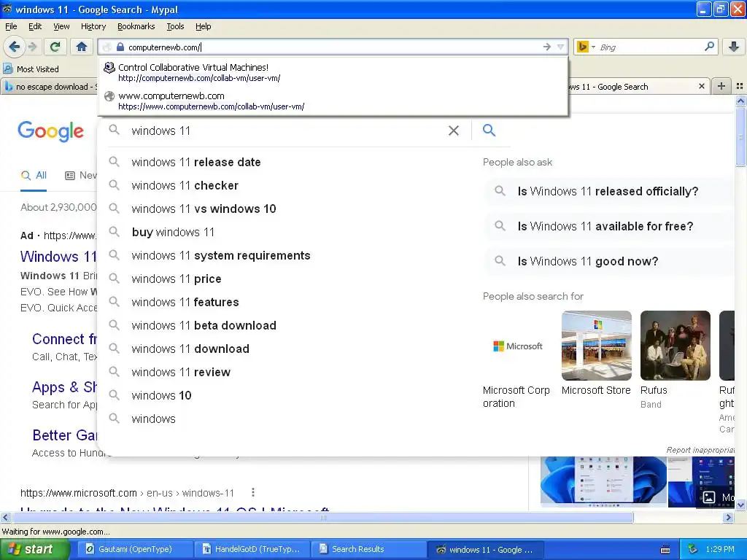Open the Microsoft Corporation logo thumbnail

click(x=518, y=346)
